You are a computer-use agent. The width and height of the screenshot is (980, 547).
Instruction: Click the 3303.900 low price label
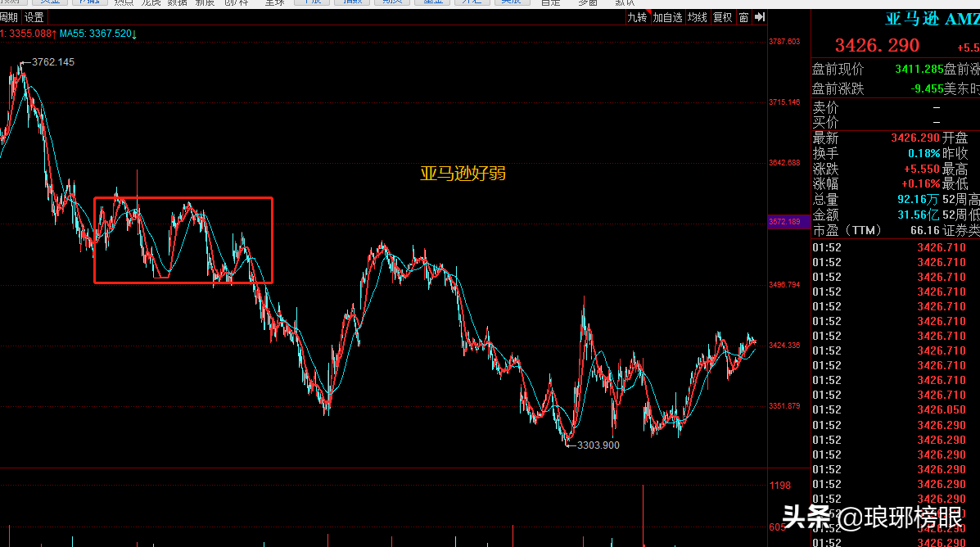click(x=598, y=445)
